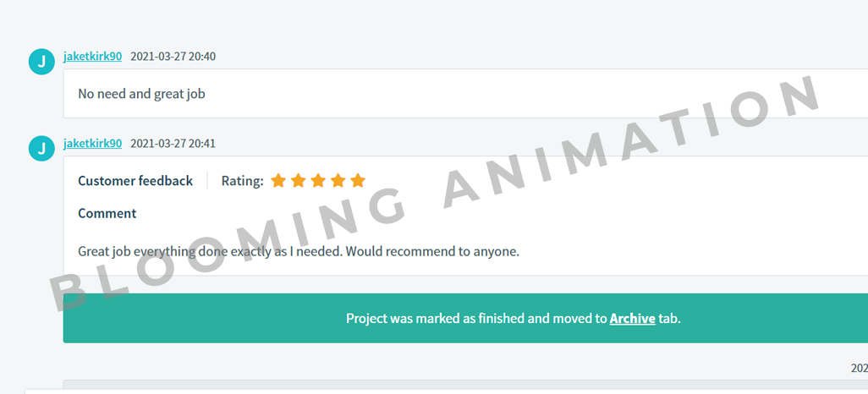This screenshot has width=868, height=394.
Task: Click the Comment heading
Action: (107, 214)
